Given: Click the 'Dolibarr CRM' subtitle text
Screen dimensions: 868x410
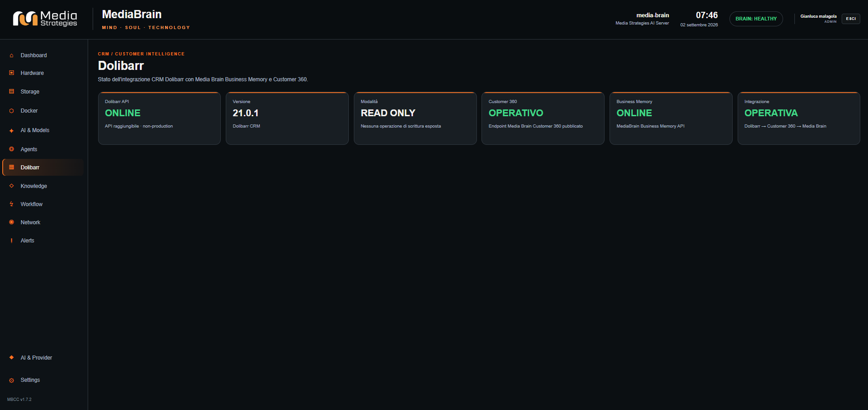Looking at the screenshot, I should 247,126.
